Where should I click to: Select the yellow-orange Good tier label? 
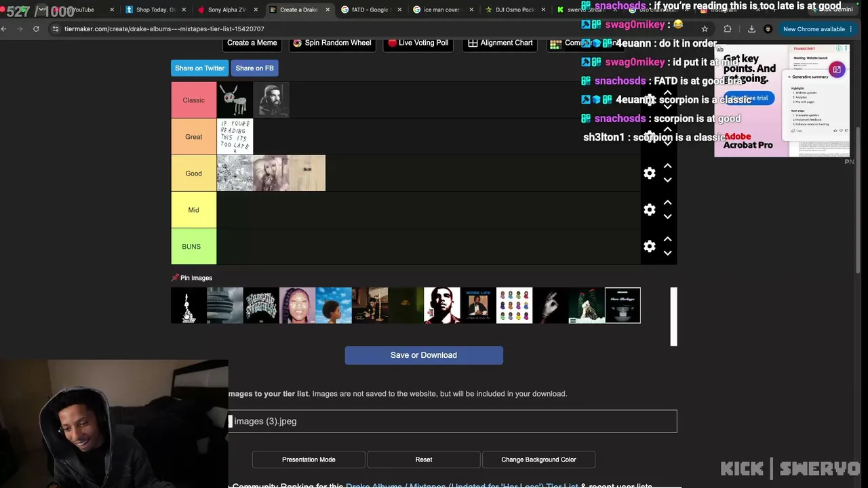[x=193, y=174]
